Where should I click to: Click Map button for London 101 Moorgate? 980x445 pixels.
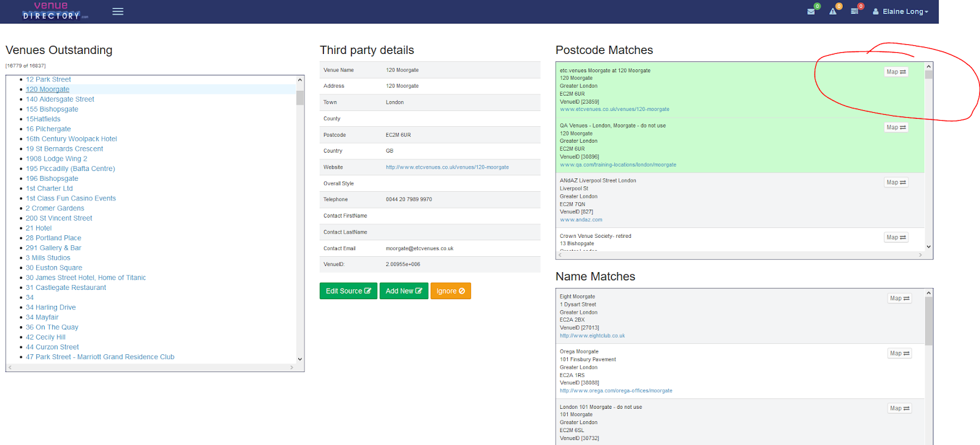(x=900, y=408)
